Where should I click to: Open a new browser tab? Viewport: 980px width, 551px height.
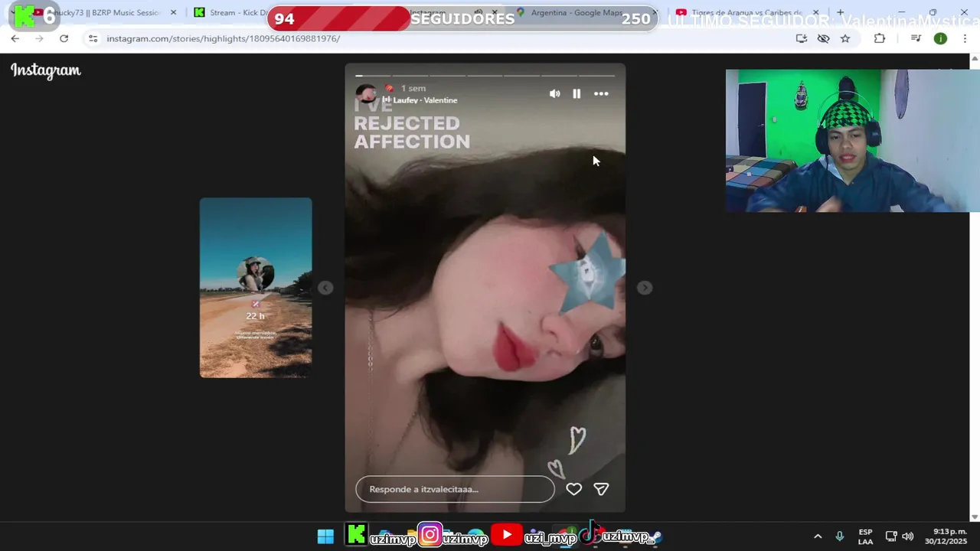(840, 12)
